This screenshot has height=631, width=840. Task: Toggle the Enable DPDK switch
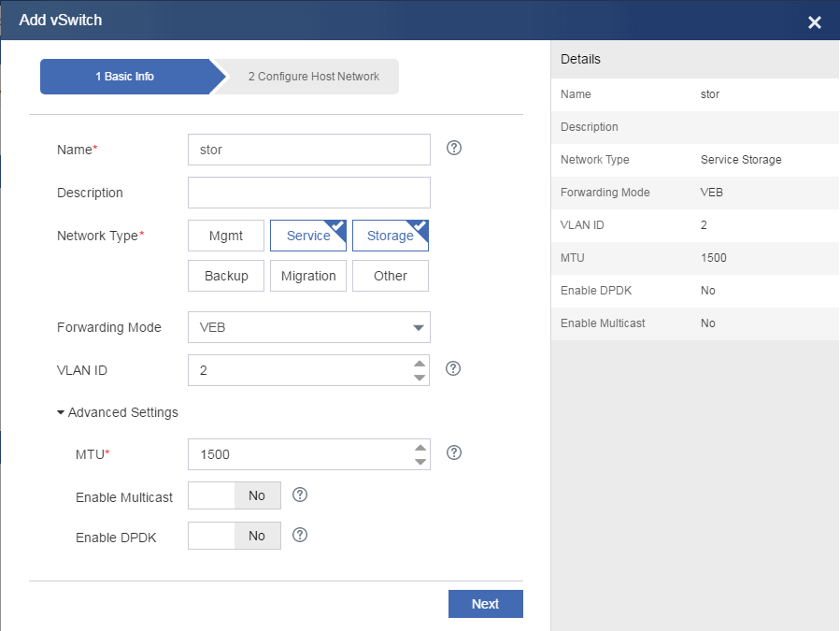tap(235, 536)
